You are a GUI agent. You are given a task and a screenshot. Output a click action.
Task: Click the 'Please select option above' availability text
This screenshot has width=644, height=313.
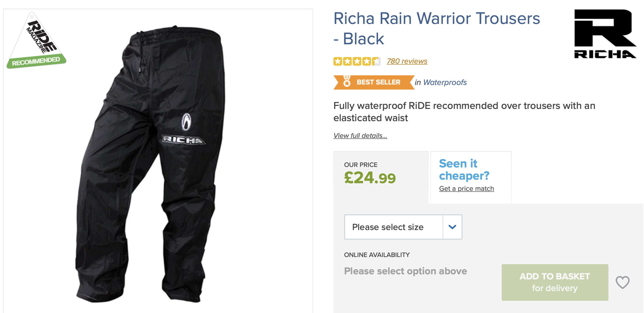405,271
